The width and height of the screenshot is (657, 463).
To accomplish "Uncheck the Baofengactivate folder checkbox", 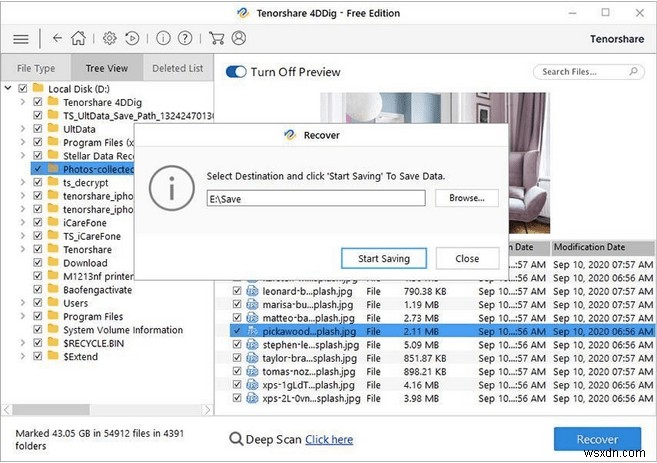I will pos(38,290).
